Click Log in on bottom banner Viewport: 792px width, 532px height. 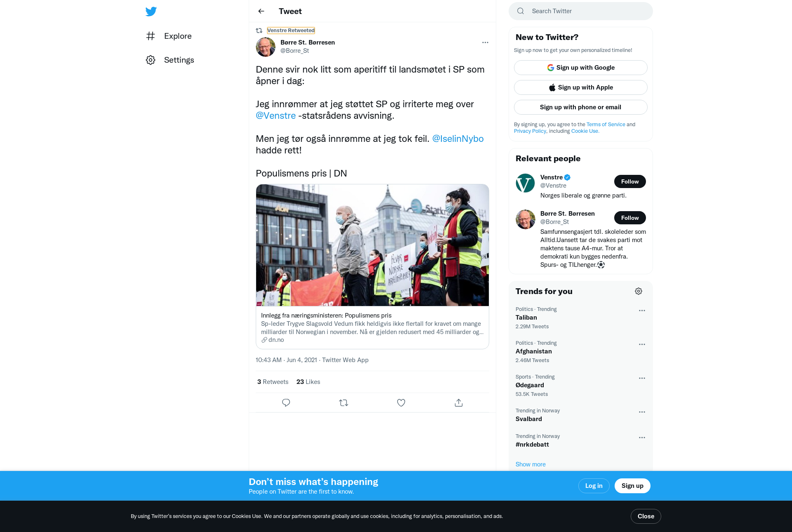click(x=594, y=486)
